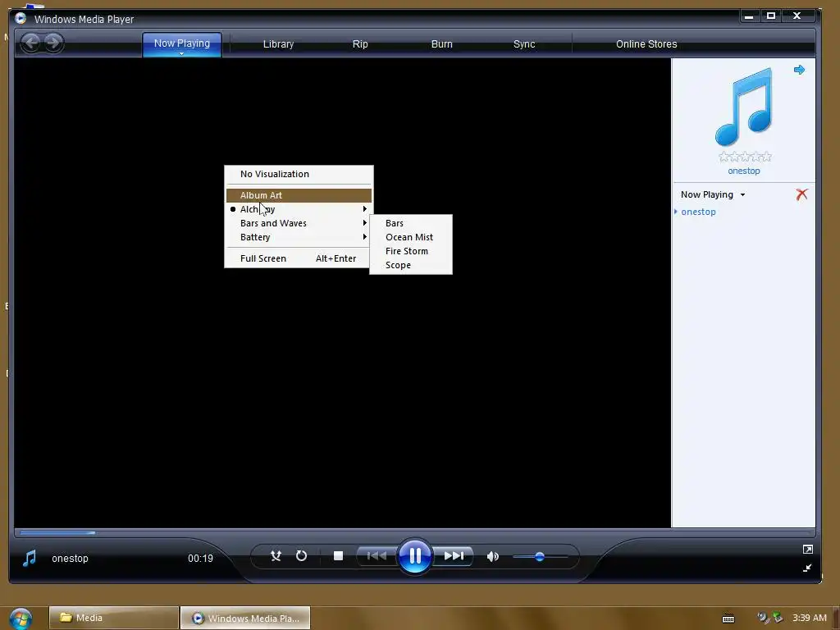Go back with the back arrow button

click(31, 43)
